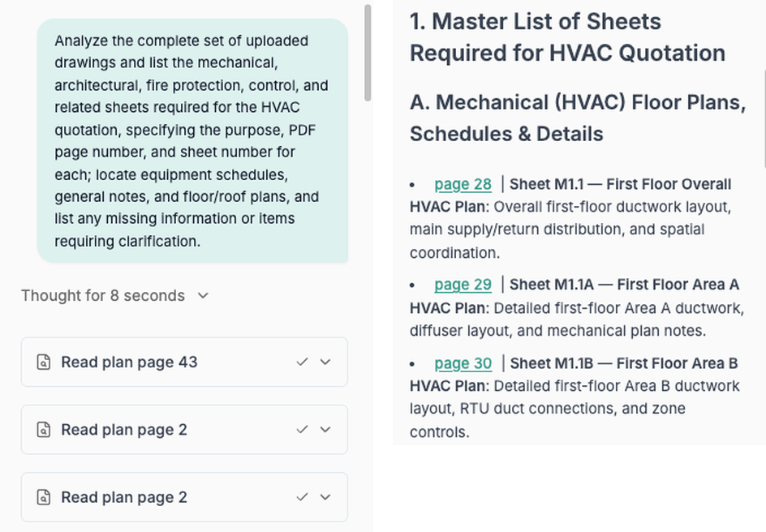Click document icon beside Read plan page 43
The height and width of the screenshot is (532, 766).
click(x=44, y=363)
